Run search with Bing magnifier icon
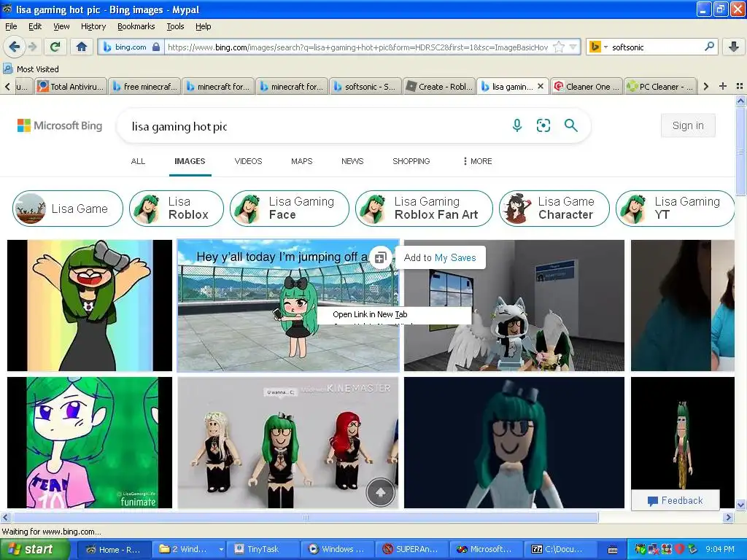Viewport: 747px width, 560px height. click(570, 125)
